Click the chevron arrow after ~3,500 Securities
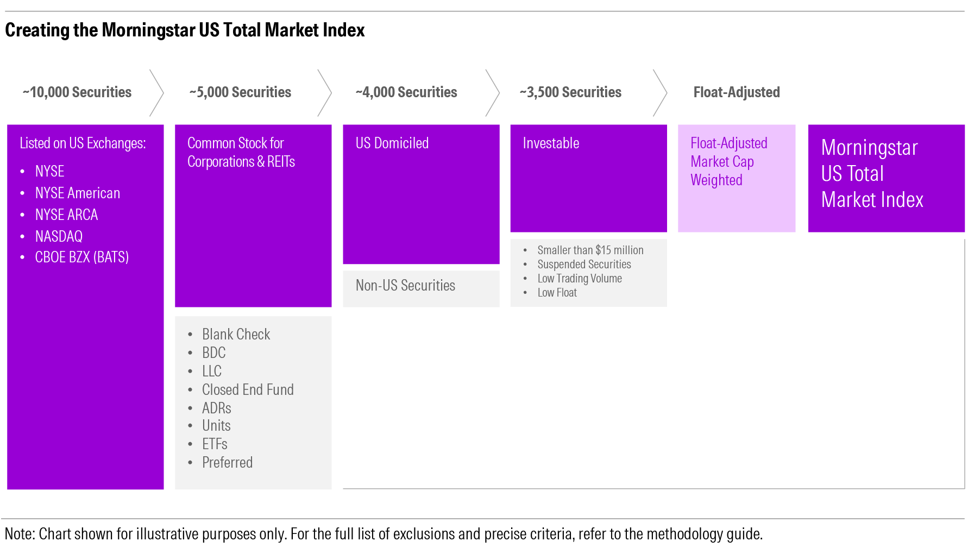 (659, 92)
